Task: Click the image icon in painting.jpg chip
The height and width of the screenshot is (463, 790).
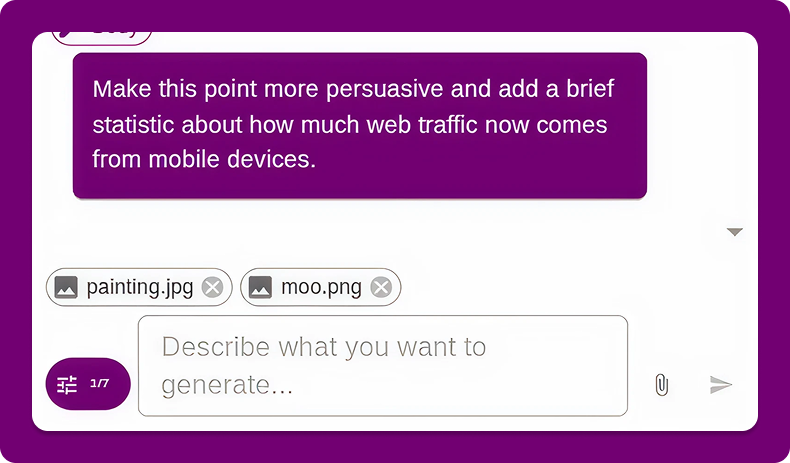Action: (x=66, y=287)
